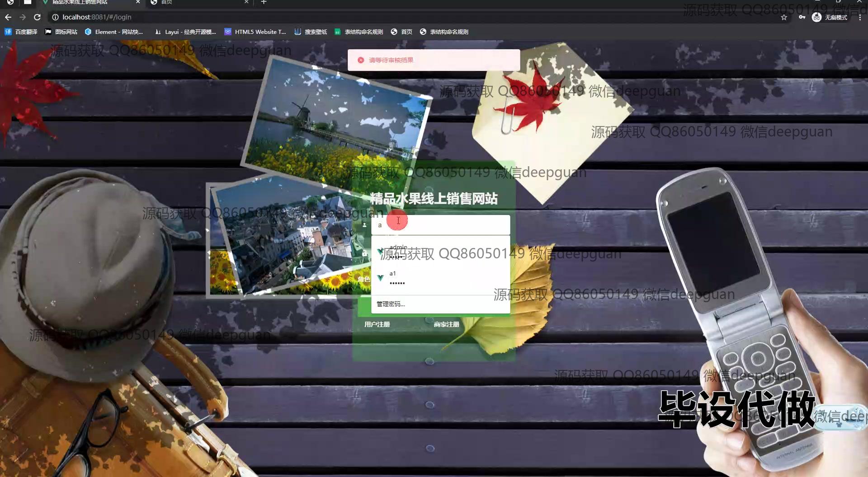868x477 pixels.
Task: Close the 精品水果线上销售网站 tab
Action: (x=138, y=2)
